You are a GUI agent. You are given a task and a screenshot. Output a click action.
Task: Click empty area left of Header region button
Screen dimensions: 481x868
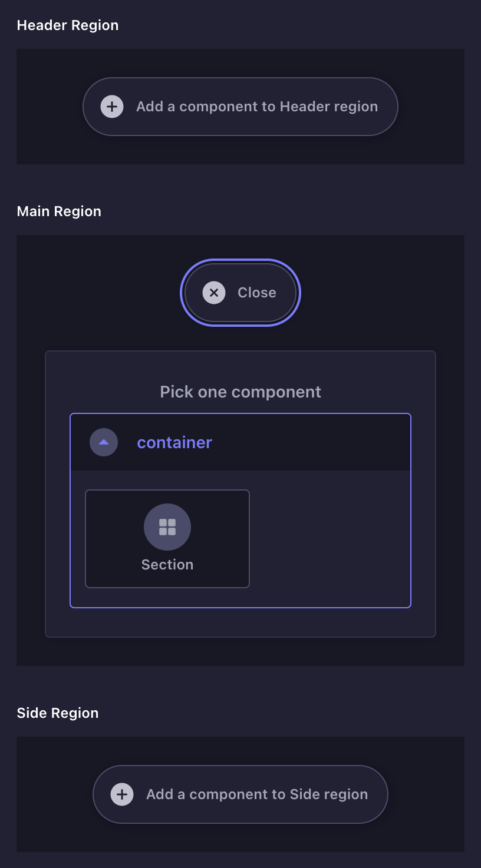point(50,107)
